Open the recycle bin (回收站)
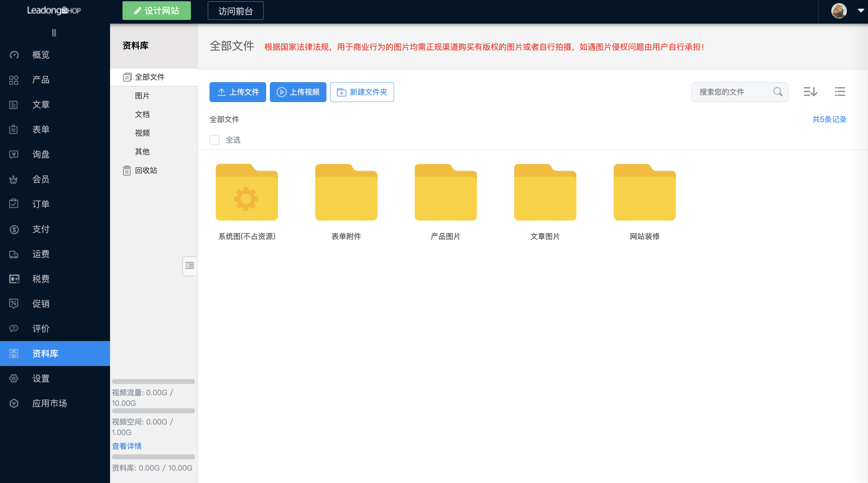The image size is (868, 483). tap(145, 170)
